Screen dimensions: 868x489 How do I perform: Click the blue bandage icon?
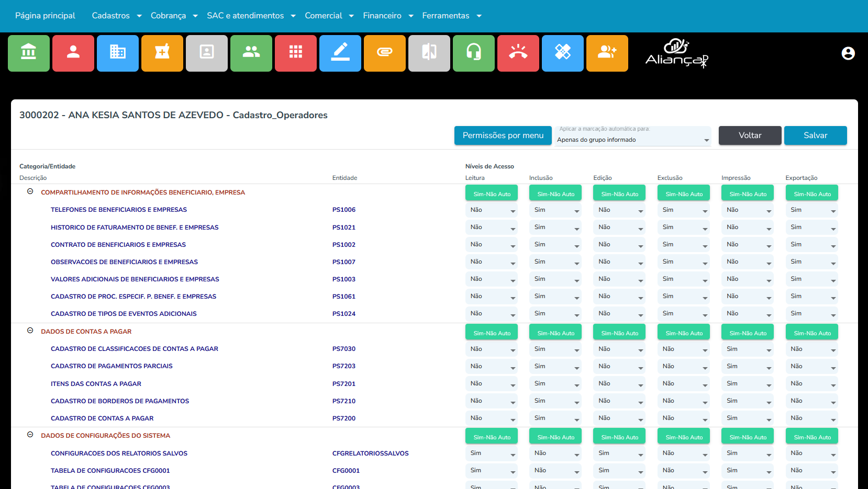coord(563,53)
